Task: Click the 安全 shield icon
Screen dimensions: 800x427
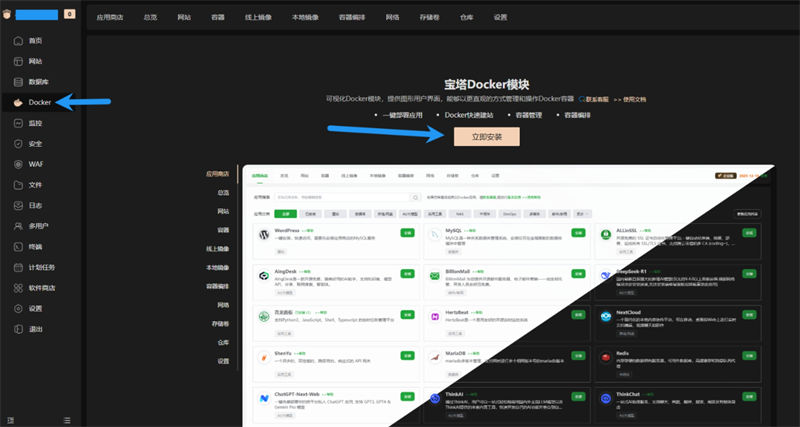Action: pos(17,143)
